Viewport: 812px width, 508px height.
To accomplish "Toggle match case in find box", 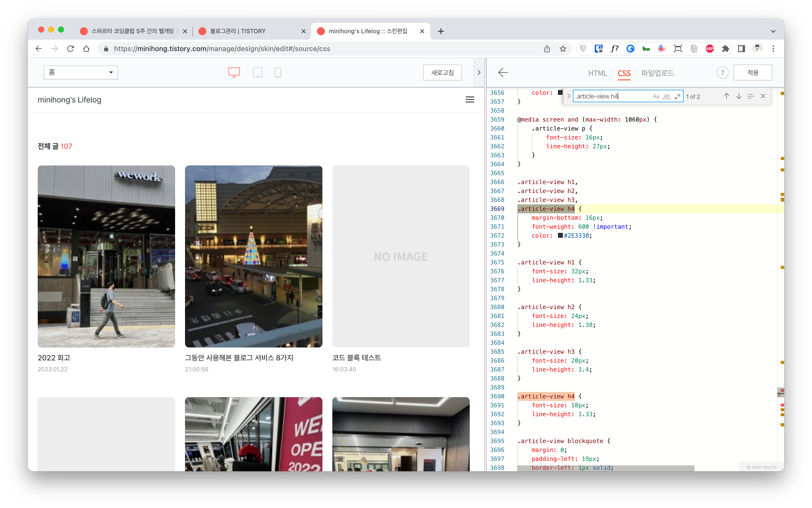I will (656, 96).
